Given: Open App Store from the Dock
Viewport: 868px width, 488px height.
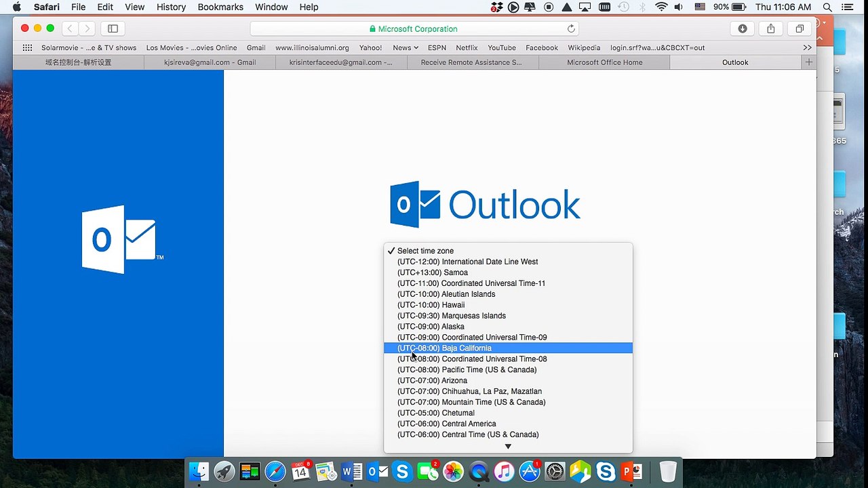Looking at the screenshot, I should [x=530, y=471].
